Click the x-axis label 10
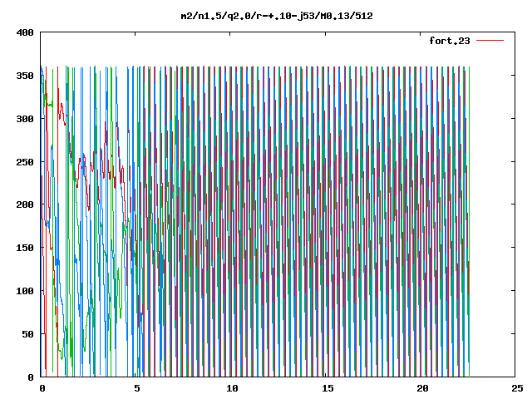The width and height of the screenshot is (532, 399). [x=232, y=388]
